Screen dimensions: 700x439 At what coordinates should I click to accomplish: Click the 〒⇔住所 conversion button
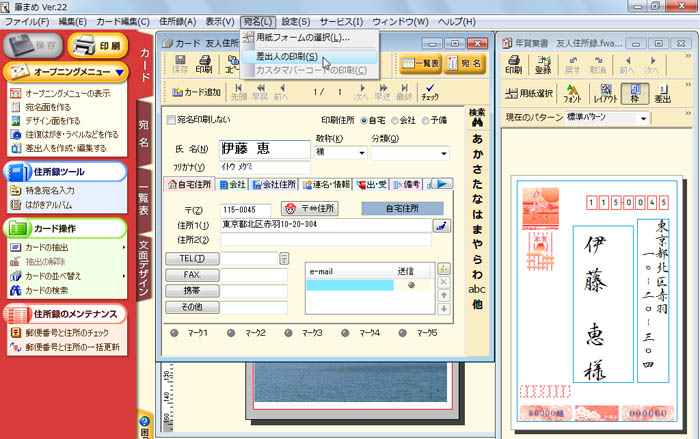point(310,208)
